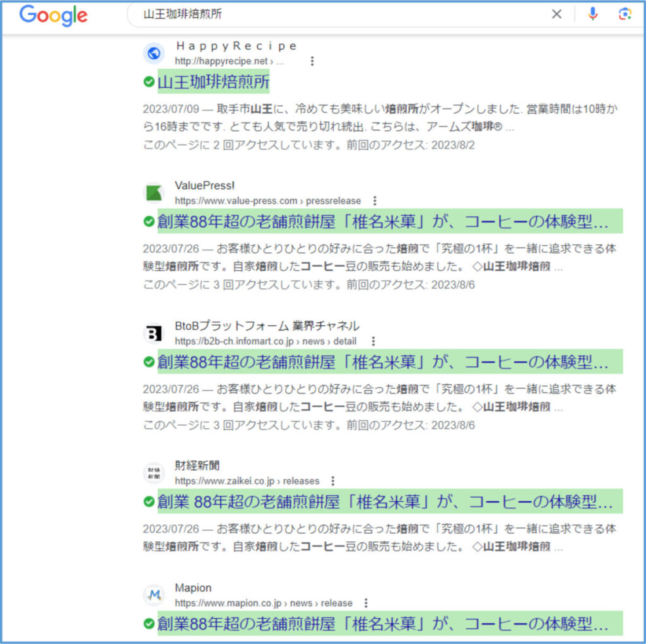Viewport: 646px width, 644px height.
Task: Click the https://www.zaikei.co.jp › releases URL
Action: point(247,481)
